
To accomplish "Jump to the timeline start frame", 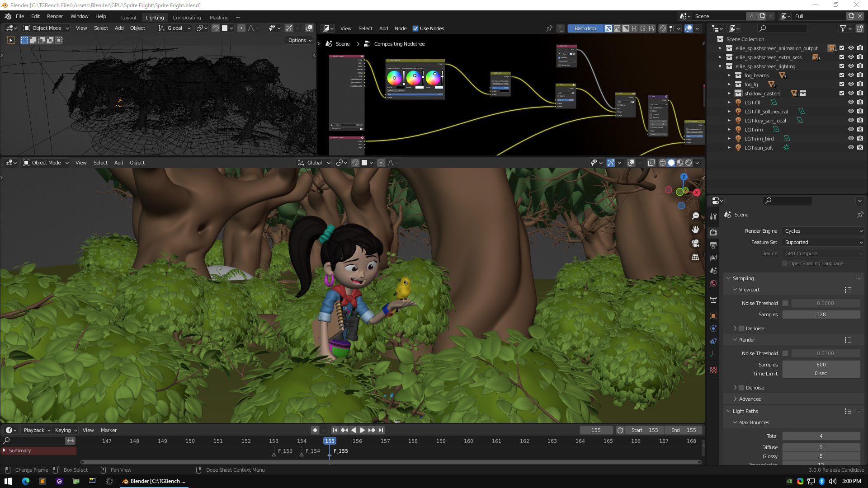I will coord(335,430).
